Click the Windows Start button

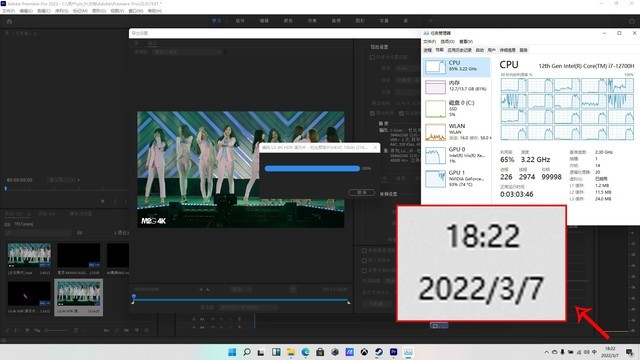coord(232,352)
